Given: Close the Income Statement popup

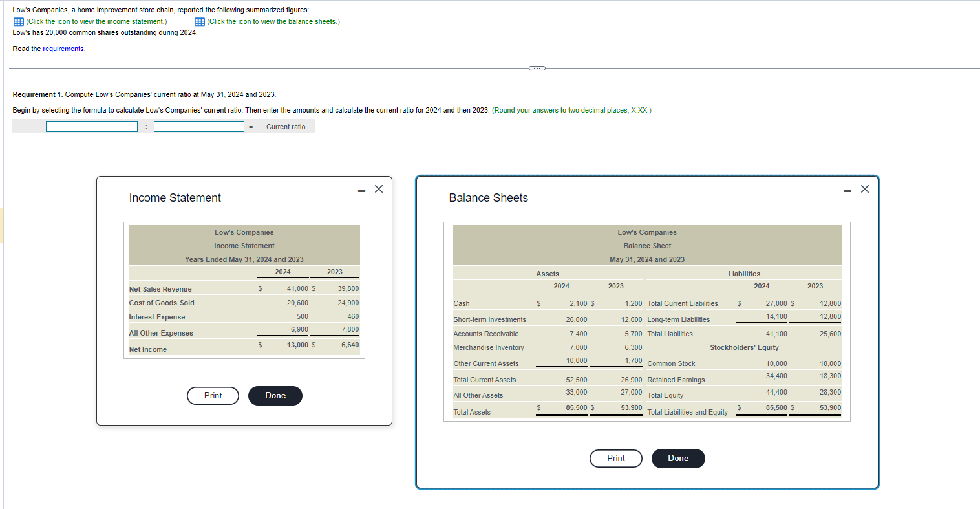Looking at the screenshot, I should click(379, 189).
